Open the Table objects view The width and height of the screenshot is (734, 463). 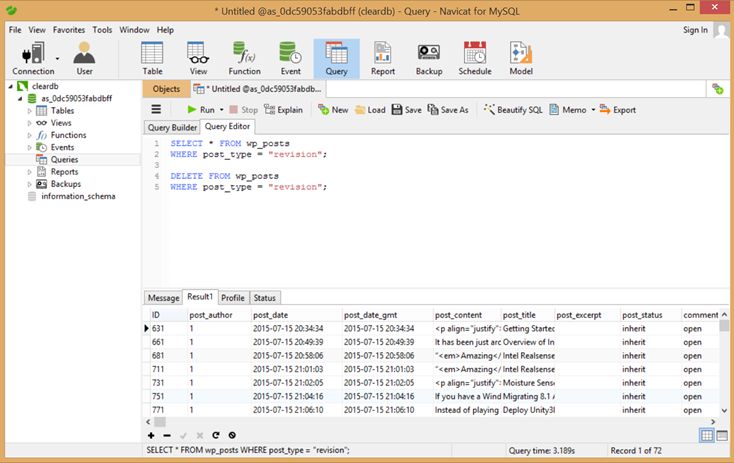click(x=152, y=58)
